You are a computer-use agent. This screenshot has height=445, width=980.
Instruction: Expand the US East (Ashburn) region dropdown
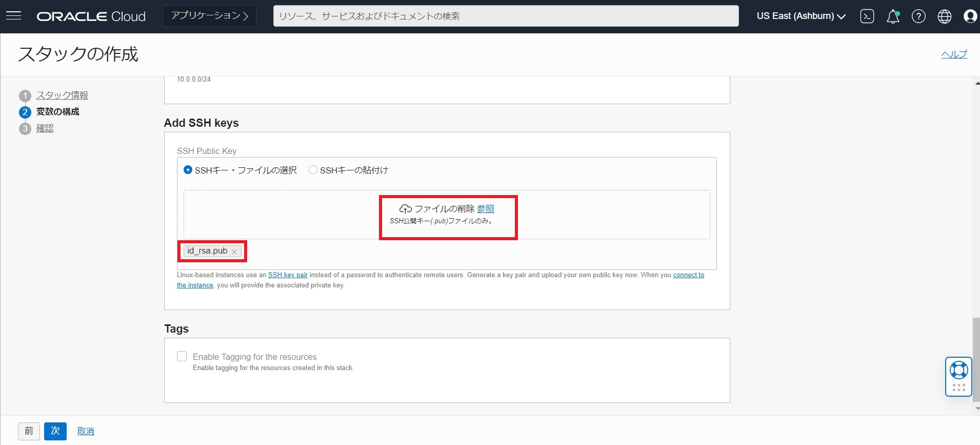pos(801,16)
